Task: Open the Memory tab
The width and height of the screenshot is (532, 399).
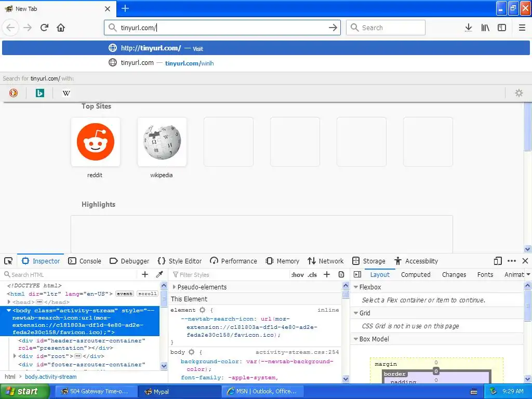Action: point(283,261)
